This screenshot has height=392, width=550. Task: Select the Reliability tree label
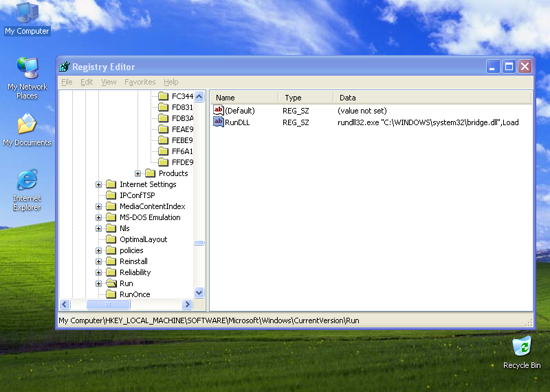coord(135,272)
